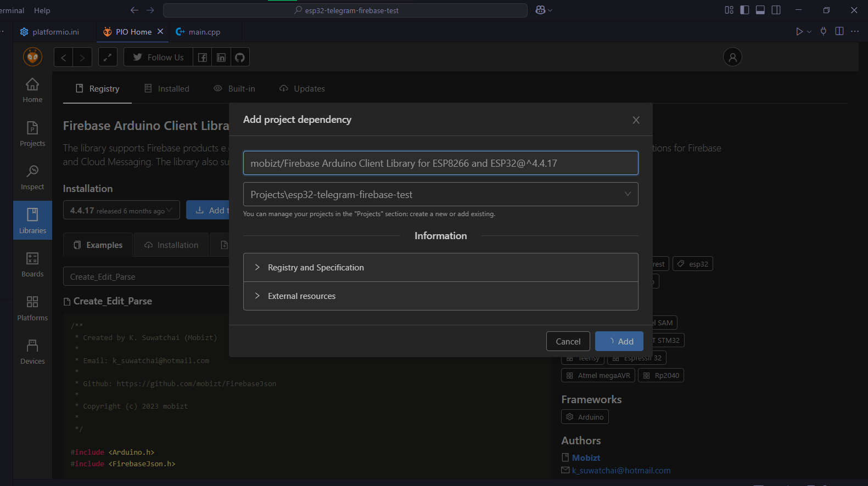
Task: Open Projects in PIO sidebar
Action: click(32, 134)
